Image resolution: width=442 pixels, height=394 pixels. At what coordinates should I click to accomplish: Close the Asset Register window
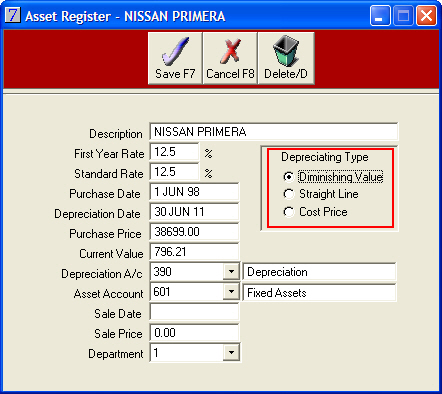(426, 16)
